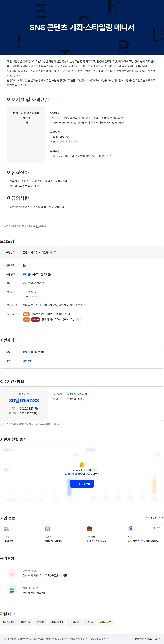Click 불법/허위/과장/오류 신고 link
The height and width of the screenshot is (644, 164).
point(146,639)
